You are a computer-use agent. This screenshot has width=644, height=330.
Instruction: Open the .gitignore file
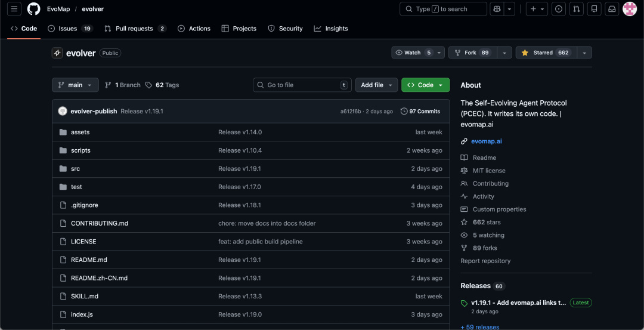tap(85, 205)
